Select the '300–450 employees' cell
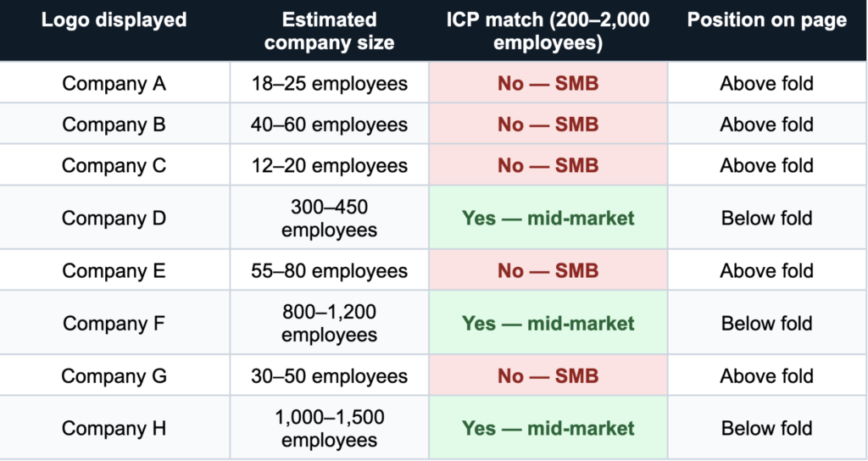This screenshot has width=868, height=461. (x=329, y=218)
